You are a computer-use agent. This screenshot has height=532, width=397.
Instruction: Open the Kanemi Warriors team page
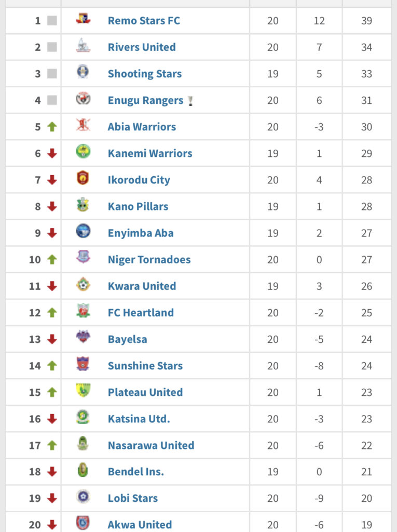pyautogui.click(x=150, y=153)
